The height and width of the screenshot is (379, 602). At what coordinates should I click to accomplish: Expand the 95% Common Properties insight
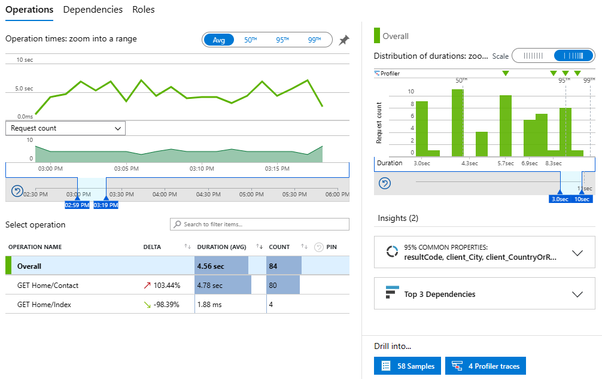577,253
